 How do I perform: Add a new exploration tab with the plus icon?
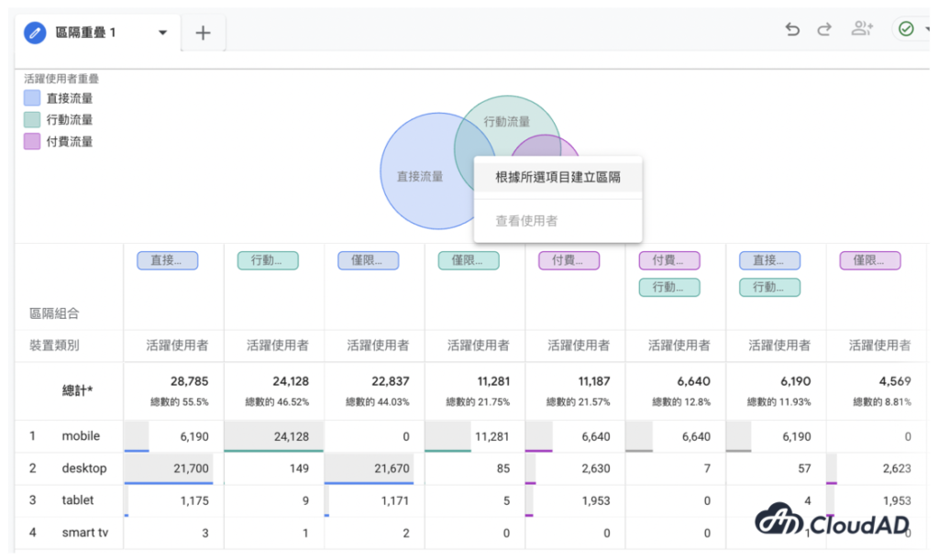click(x=203, y=33)
